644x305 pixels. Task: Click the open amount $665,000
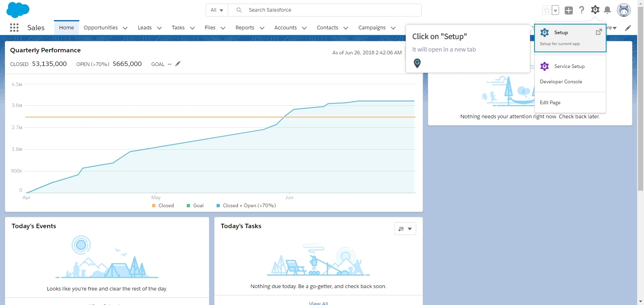click(127, 64)
